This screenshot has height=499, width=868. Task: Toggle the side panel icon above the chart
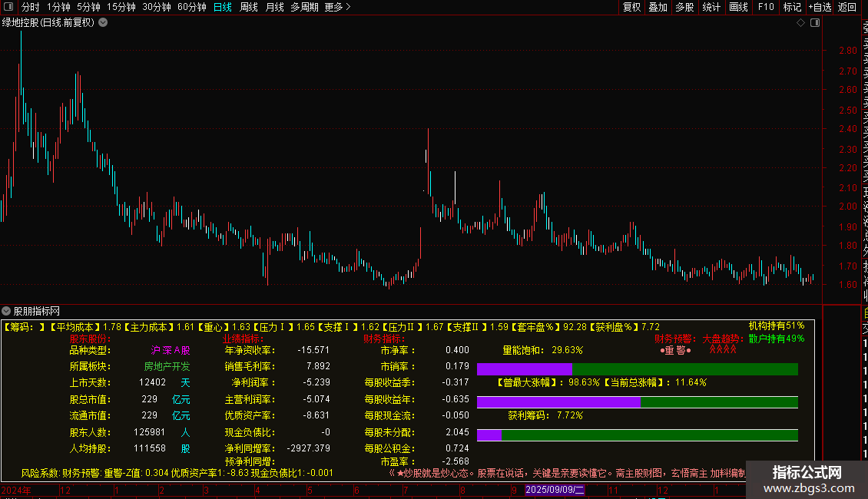tap(815, 23)
